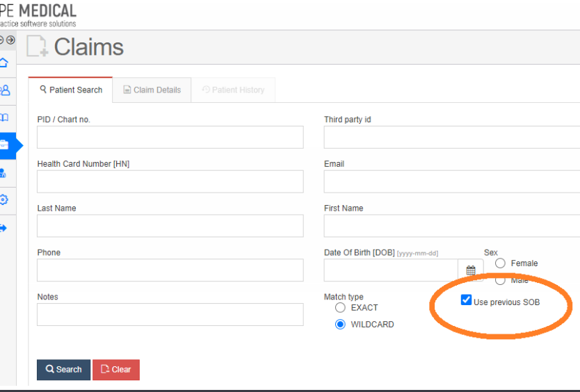Switch to the Claim Details tab
580x392 pixels.
click(152, 90)
